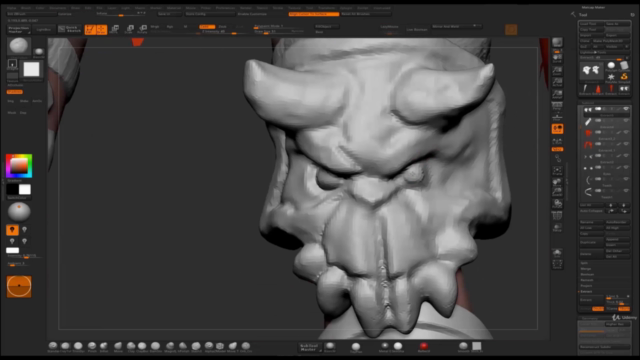Toggle the first orange light bulb
Screen dimensions: 640x360
click(x=12, y=230)
